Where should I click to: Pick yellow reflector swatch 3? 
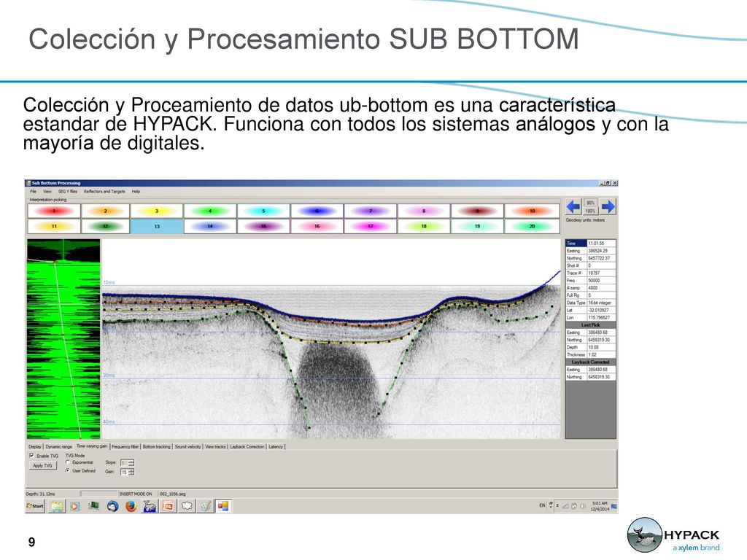point(157,211)
